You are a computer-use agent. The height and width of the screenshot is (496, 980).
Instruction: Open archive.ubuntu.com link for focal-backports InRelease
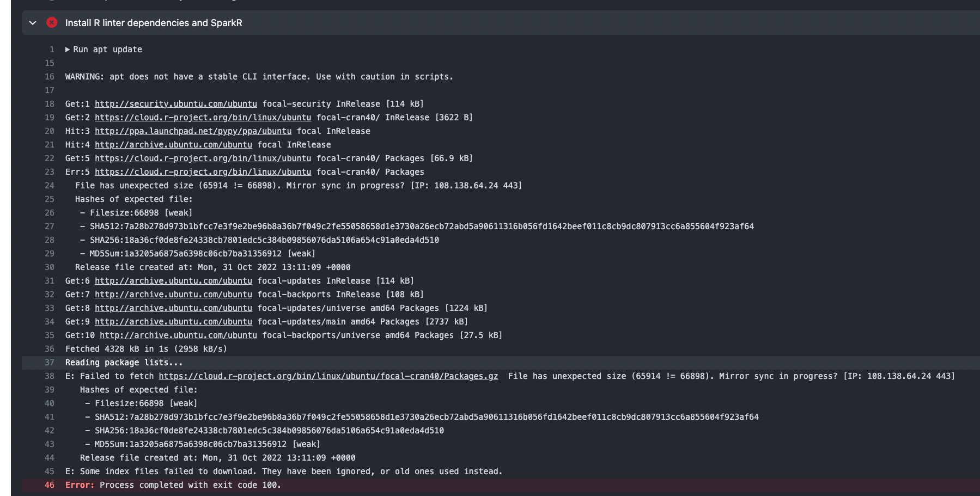point(173,295)
